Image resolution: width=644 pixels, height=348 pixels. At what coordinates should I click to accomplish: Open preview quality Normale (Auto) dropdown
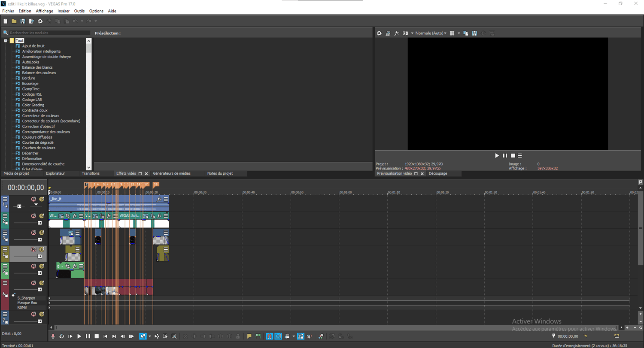tap(431, 33)
